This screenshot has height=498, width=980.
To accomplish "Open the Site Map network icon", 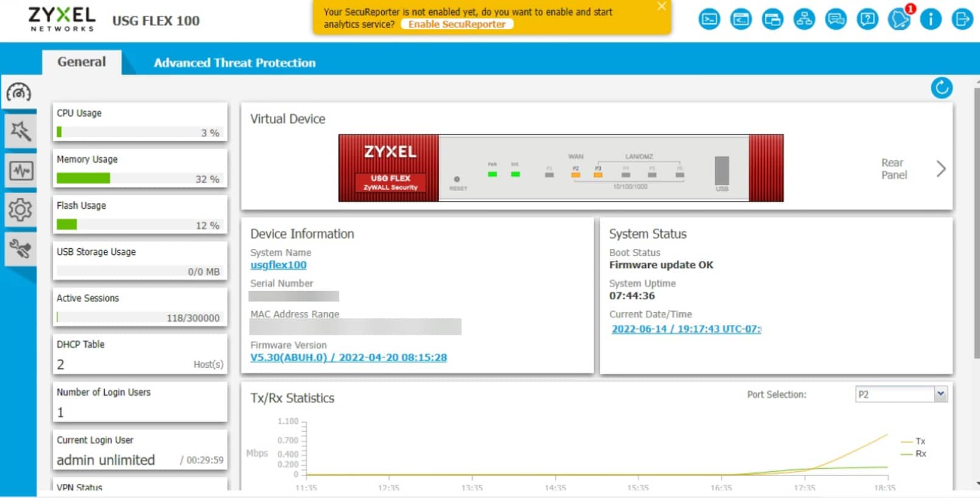I will point(804,19).
